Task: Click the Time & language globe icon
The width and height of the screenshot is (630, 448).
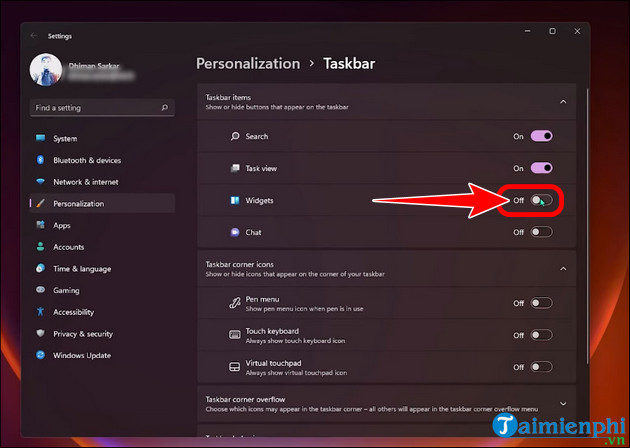Action: coord(40,268)
